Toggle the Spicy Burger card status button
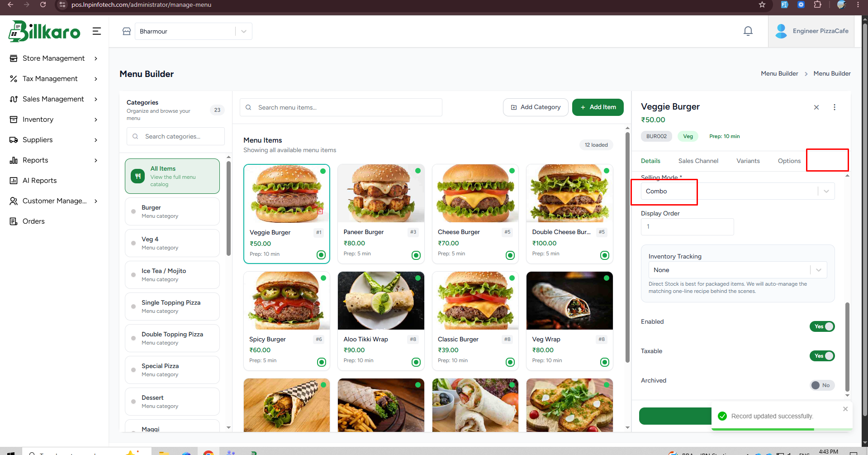The height and width of the screenshot is (455, 868). point(322,362)
